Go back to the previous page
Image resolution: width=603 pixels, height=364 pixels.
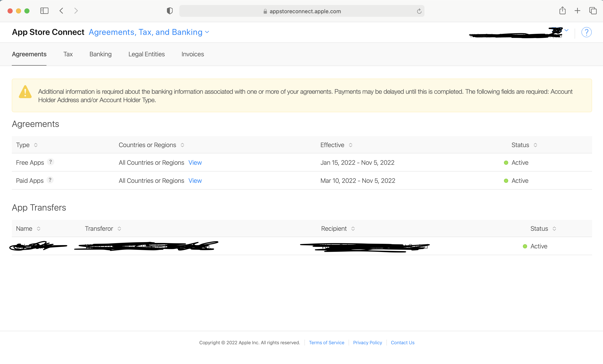(x=61, y=11)
